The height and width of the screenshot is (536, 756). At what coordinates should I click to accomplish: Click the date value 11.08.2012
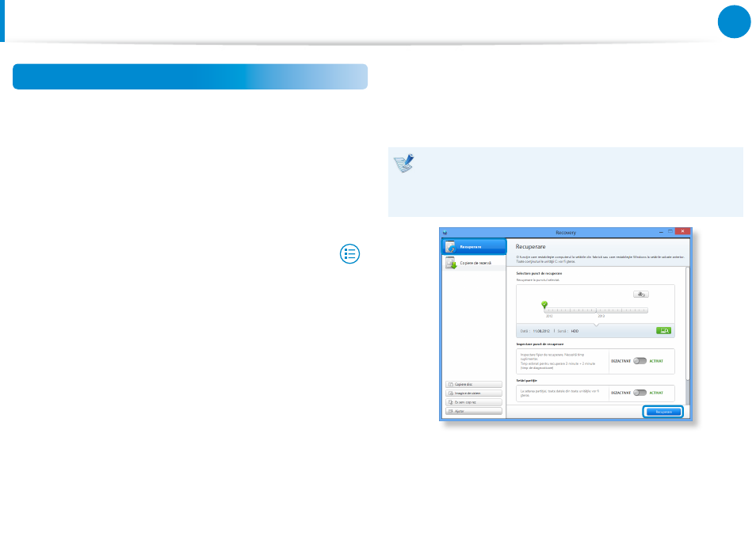click(541, 331)
